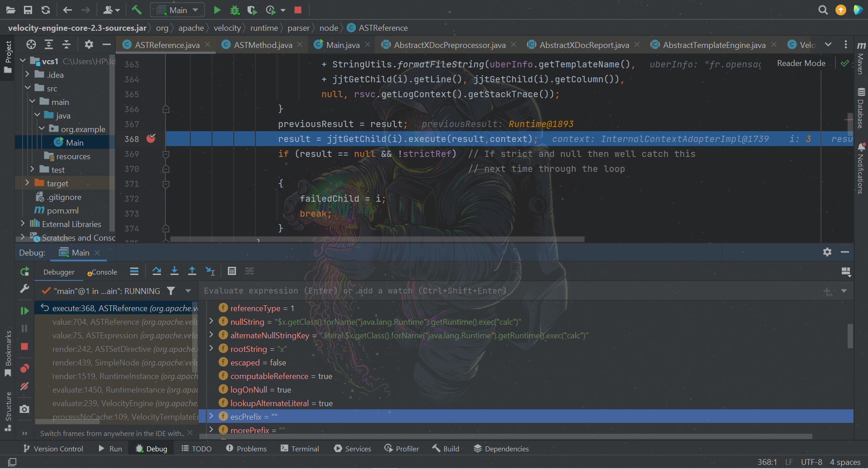Select opened file in Project tree
The height and width of the screenshot is (469, 868).
pyautogui.click(x=31, y=44)
